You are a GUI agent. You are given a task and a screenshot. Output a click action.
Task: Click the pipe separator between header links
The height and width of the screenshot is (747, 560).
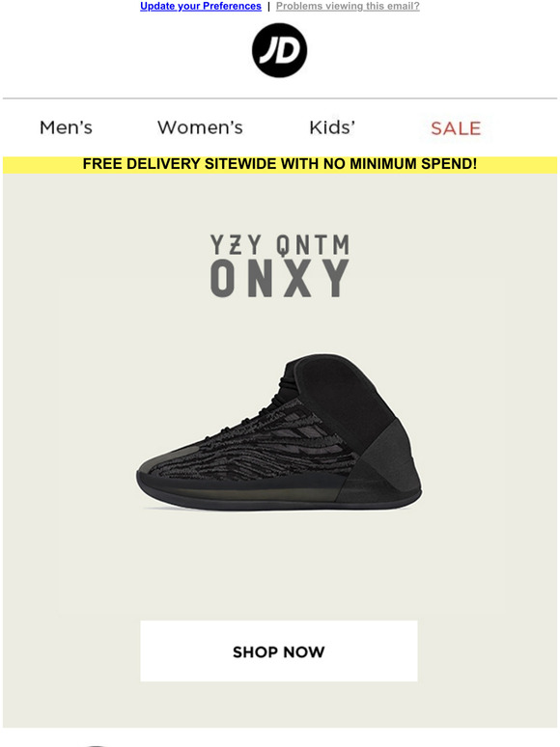coord(268,6)
